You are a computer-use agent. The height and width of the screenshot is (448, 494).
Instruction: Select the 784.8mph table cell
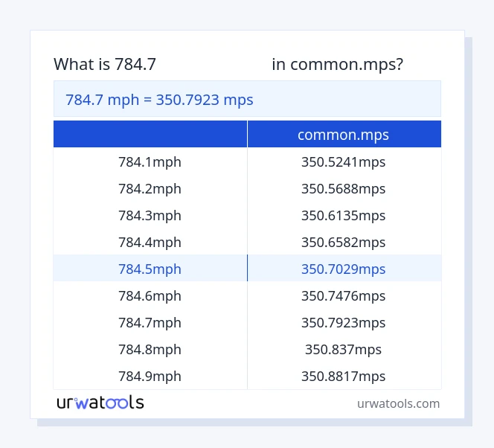click(150, 349)
